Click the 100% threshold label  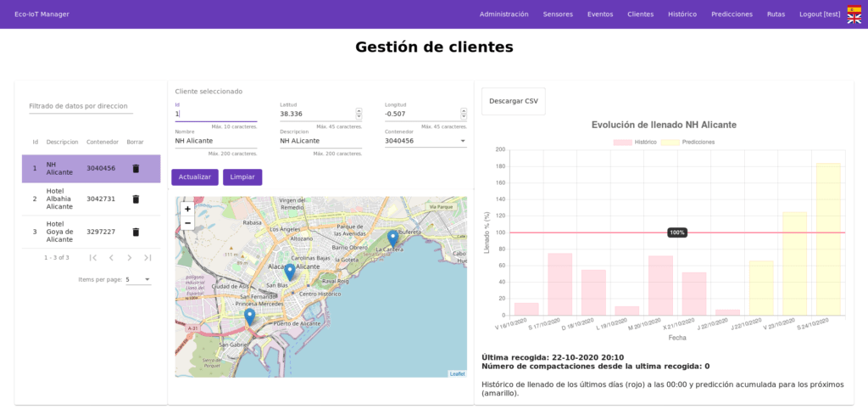point(677,233)
